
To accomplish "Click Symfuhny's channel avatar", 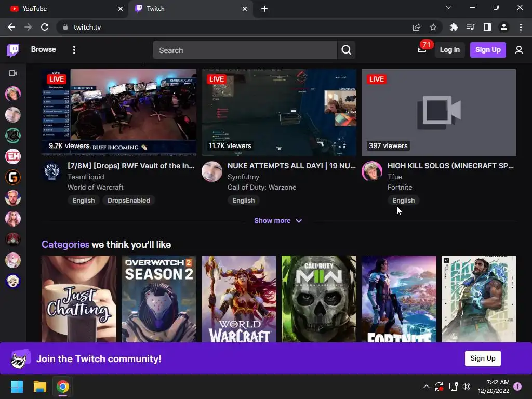I will [x=212, y=171].
